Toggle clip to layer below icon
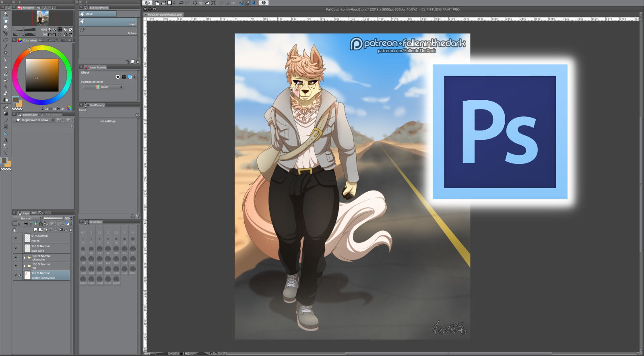Image resolution: width=644 pixels, height=356 pixels. point(26,224)
